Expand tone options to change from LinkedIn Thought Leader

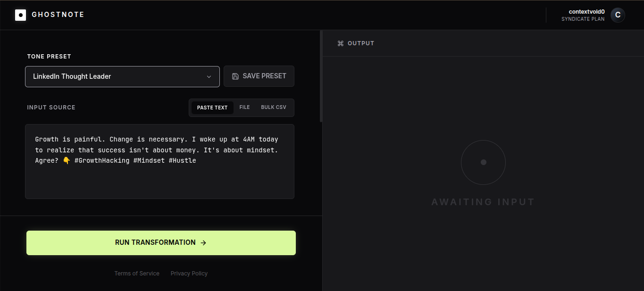coord(122,76)
